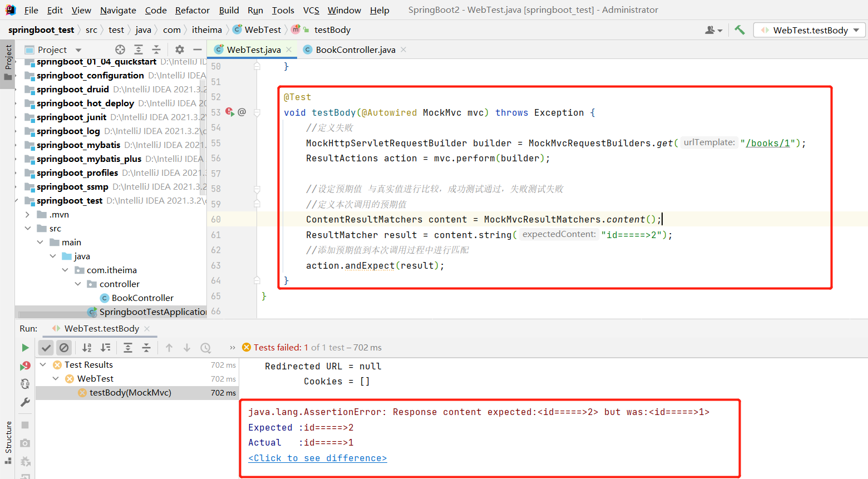Hide Project panel with minus icon

198,50
